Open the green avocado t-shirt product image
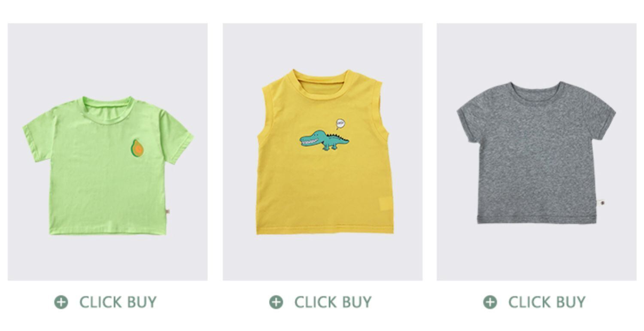The height and width of the screenshot is (331, 644). (x=108, y=152)
